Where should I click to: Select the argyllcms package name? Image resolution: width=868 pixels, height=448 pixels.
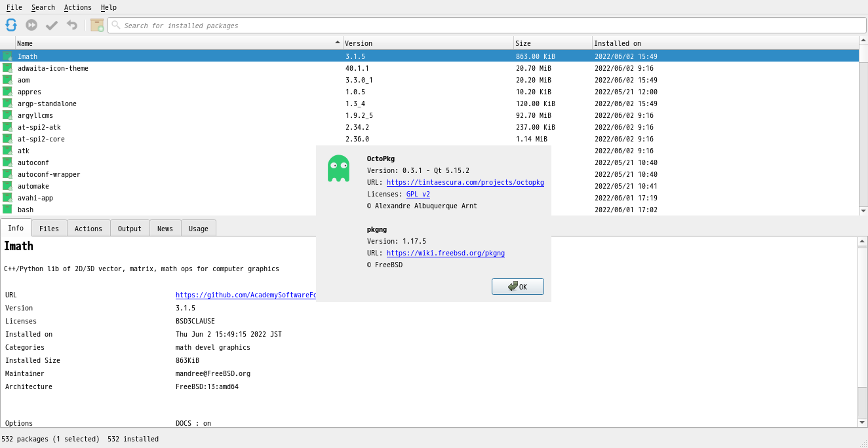(x=35, y=115)
